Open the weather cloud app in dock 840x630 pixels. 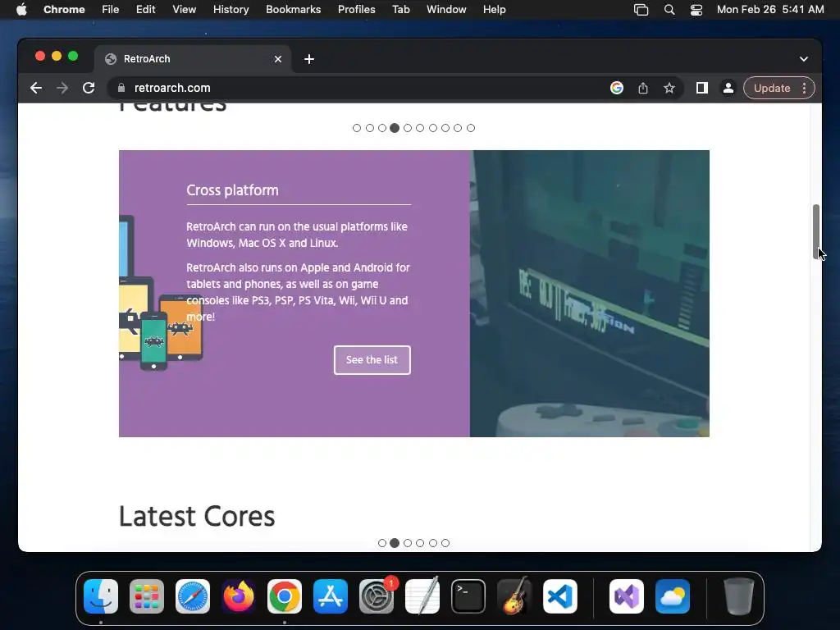click(x=673, y=596)
